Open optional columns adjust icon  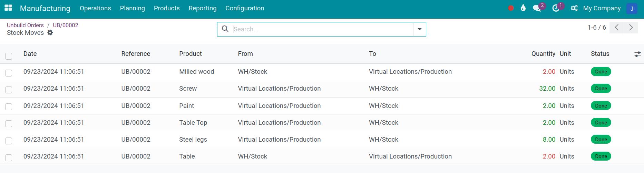(x=637, y=54)
